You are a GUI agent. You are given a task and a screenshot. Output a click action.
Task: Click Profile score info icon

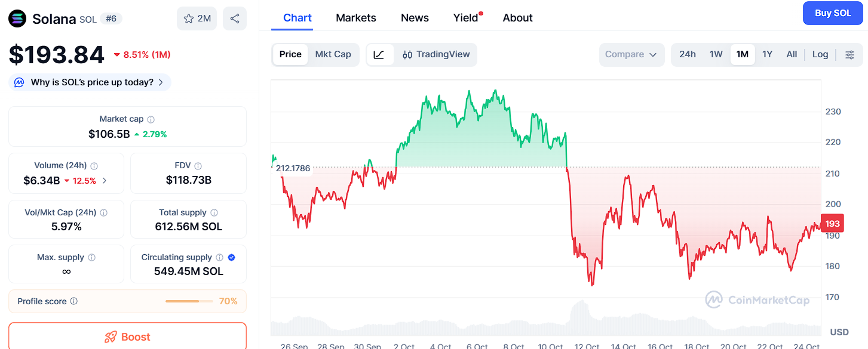pos(74,301)
